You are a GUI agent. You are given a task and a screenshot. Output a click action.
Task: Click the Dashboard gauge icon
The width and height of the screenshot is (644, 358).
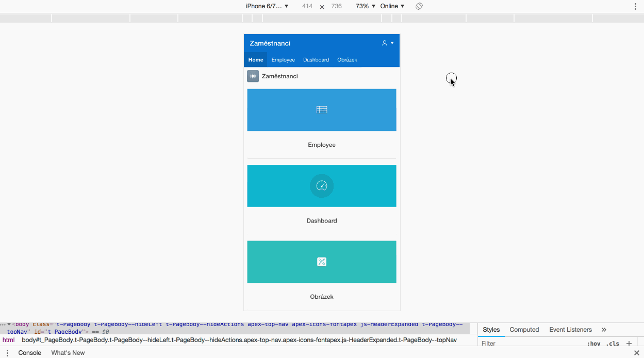point(322,186)
